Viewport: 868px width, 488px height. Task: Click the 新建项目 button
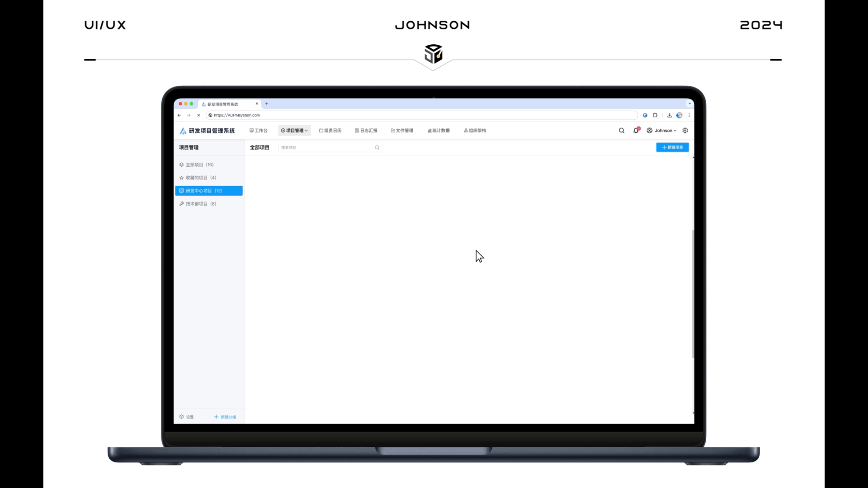pyautogui.click(x=672, y=147)
